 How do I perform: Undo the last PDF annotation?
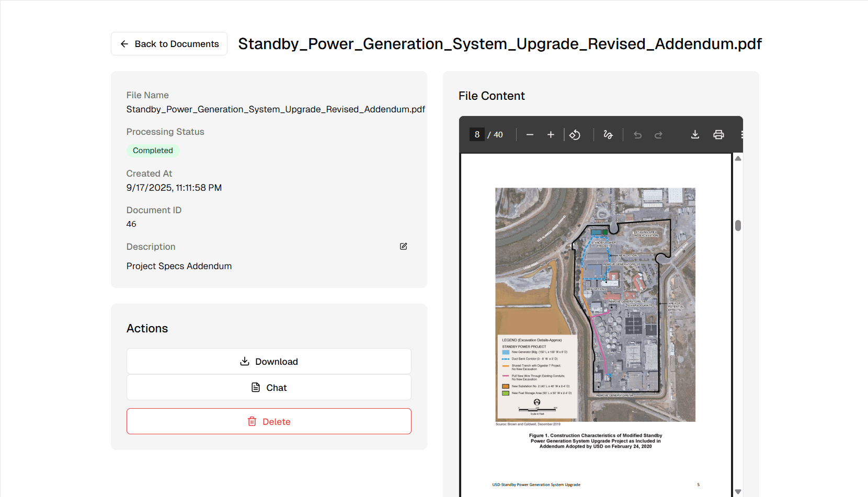(x=637, y=135)
